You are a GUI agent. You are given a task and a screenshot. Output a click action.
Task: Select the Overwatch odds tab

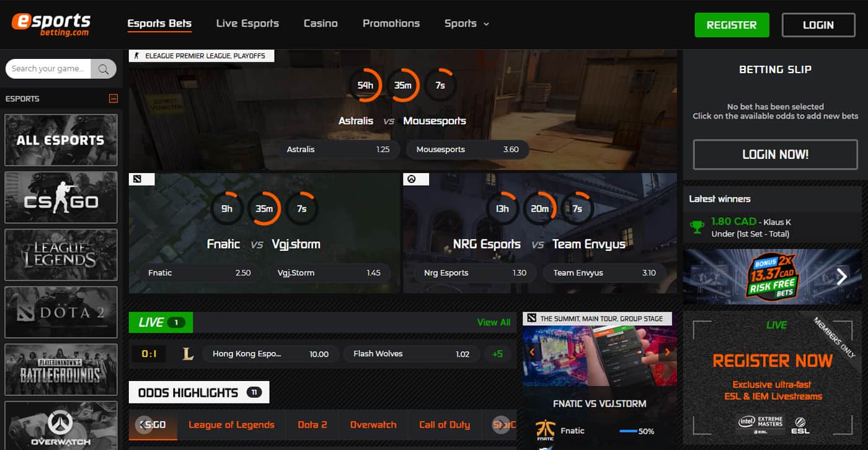pyautogui.click(x=373, y=425)
